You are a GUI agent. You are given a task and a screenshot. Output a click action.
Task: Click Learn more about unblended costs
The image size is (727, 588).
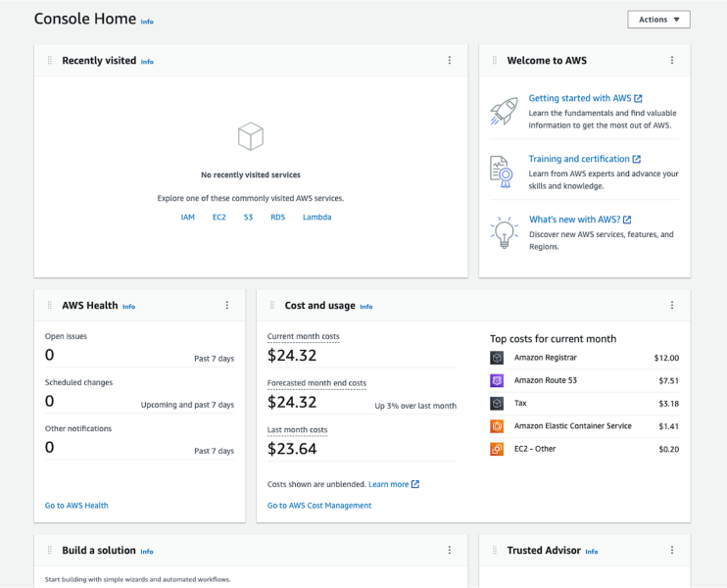point(389,484)
